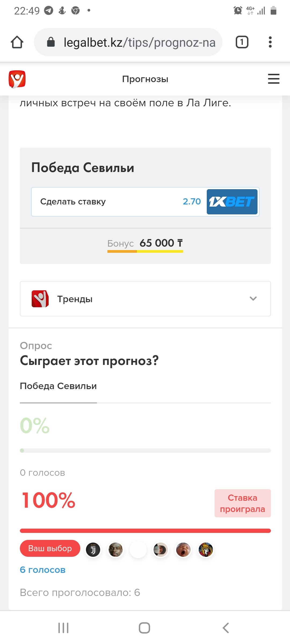This screenshot has width=290, height=644.
Task: Tap the Прогнозы header title
Action: (x=145, y=79)
